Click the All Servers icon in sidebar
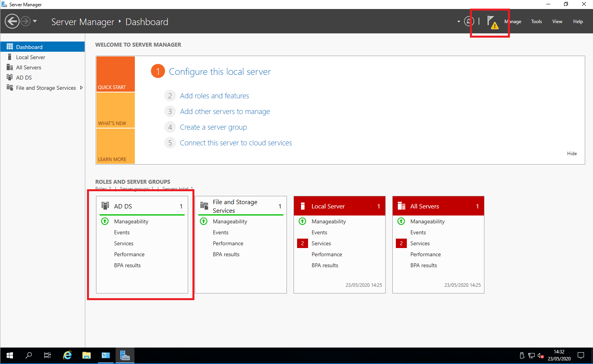This screenshot has width=593, height=364. 10,67
